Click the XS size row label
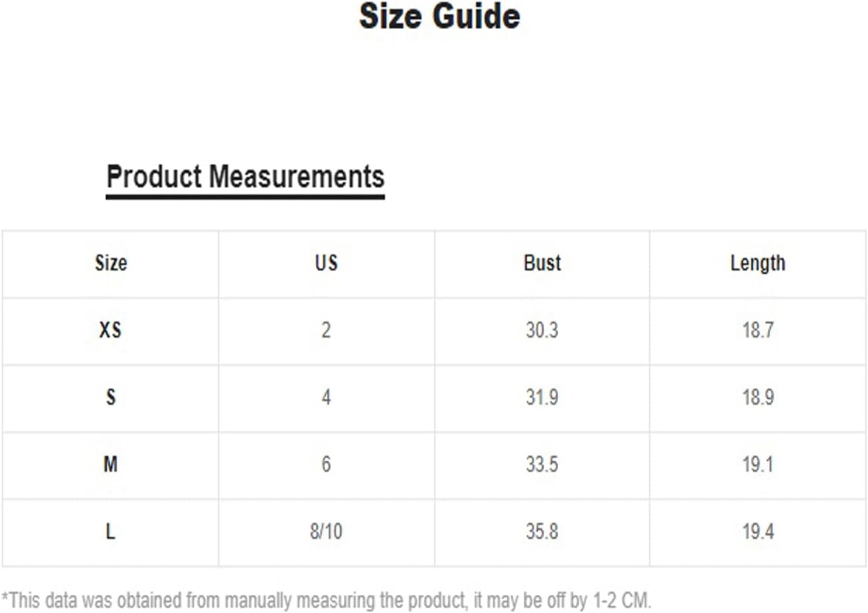Image resolution: width=868 pixels, height=613 pixels. (x=111, y=330)
